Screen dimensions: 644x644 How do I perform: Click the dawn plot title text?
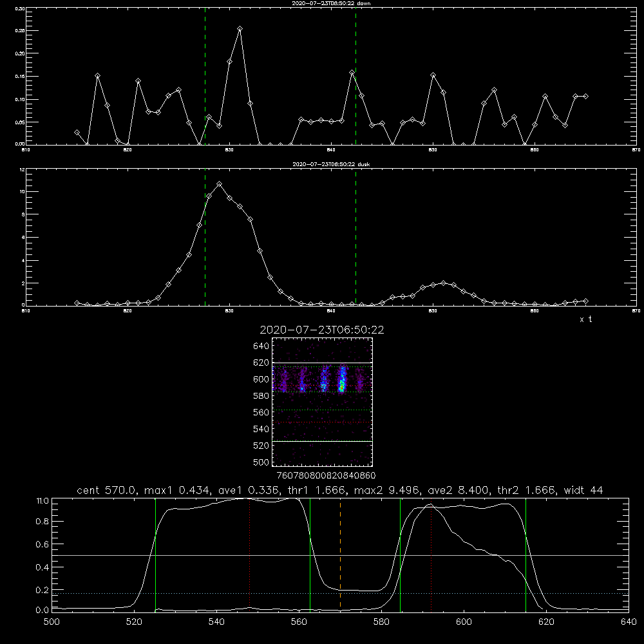[x=331, y=3]
